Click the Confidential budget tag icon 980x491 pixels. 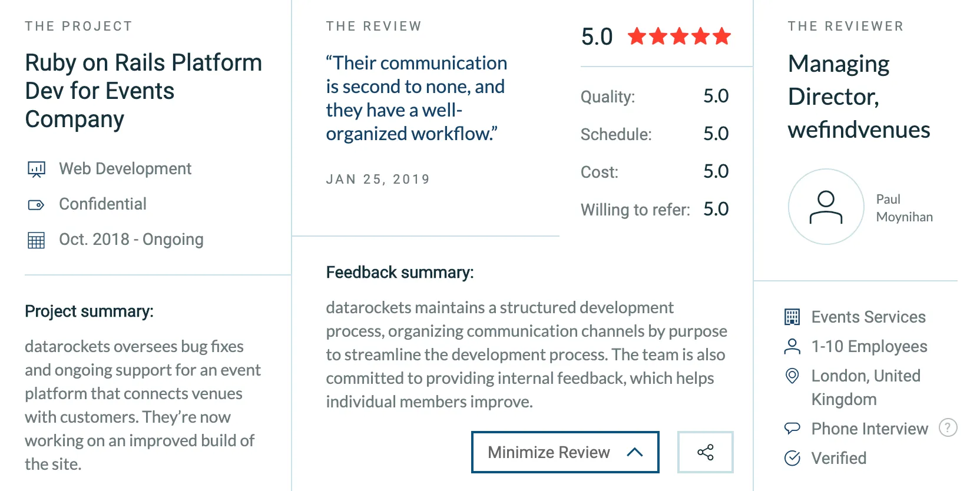(37, 204)
